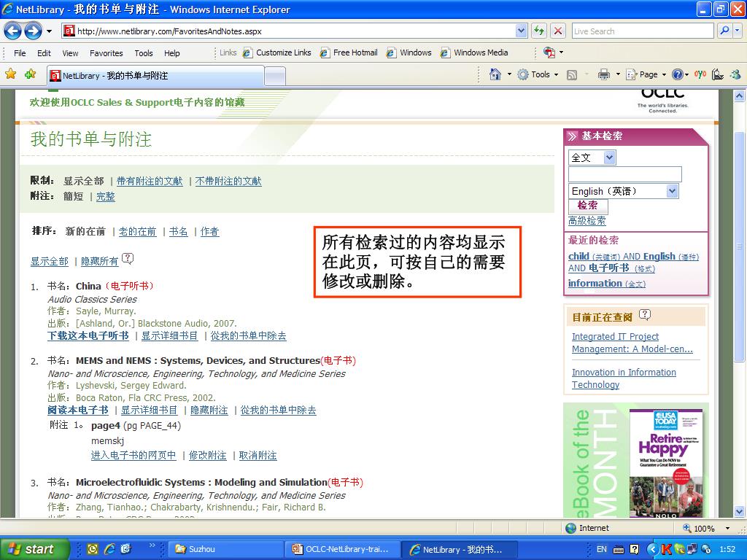Click in the Live Search input box

pos(643,31)
